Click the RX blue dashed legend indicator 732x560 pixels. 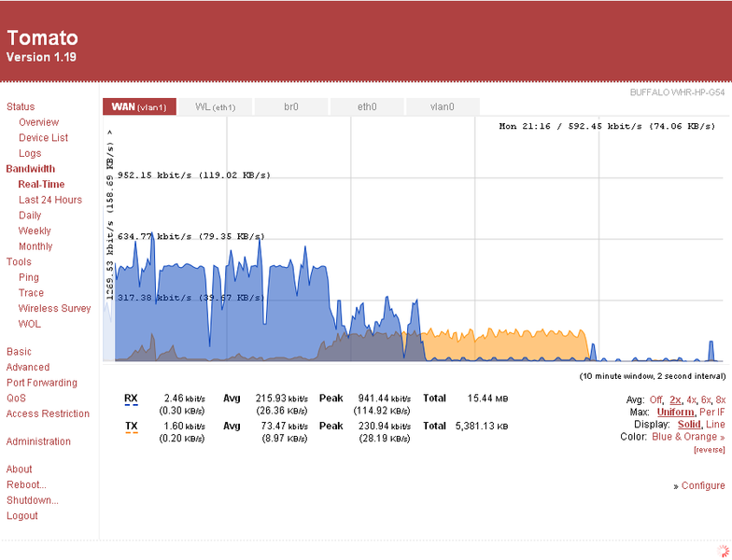coord(131,405)
